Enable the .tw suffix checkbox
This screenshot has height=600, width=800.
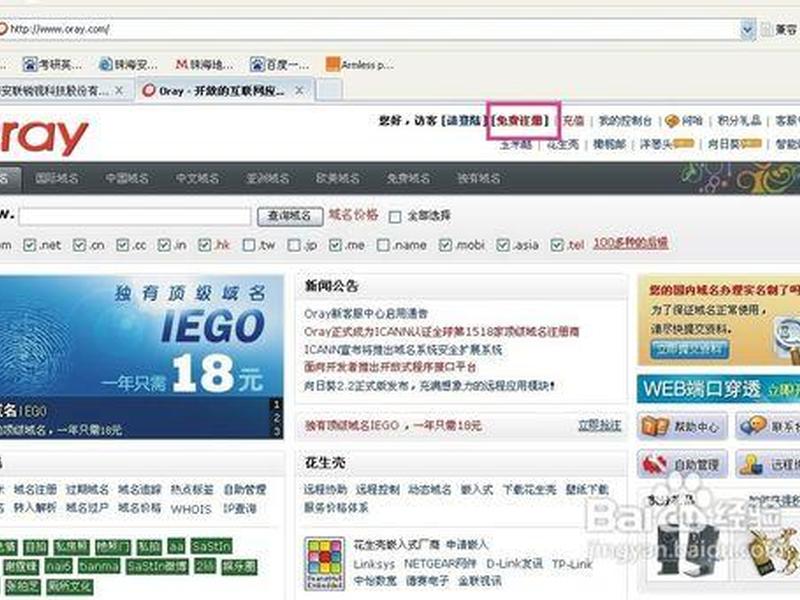pos(249,245)
